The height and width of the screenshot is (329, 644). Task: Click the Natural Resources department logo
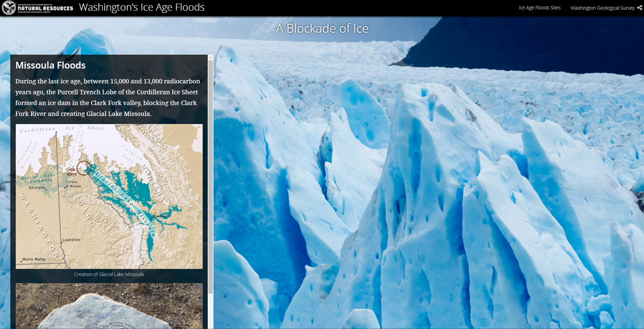tap(38, 8)
